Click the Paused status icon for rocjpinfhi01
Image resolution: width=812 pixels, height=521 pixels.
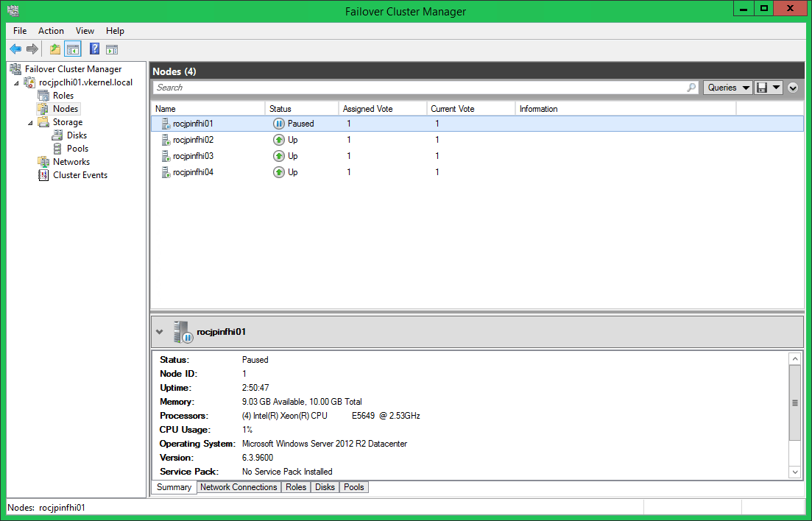278,124
